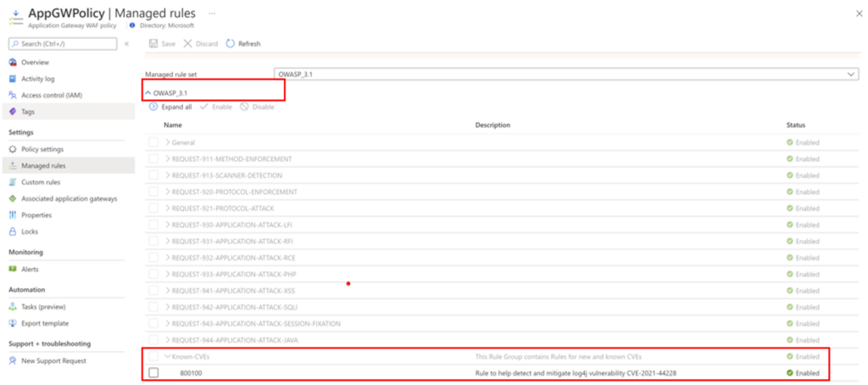Check the REQUEST-920-PROTOCOL-ENFORCEMENT checkbox
This screenshot has width=868, height=385.
153,192
